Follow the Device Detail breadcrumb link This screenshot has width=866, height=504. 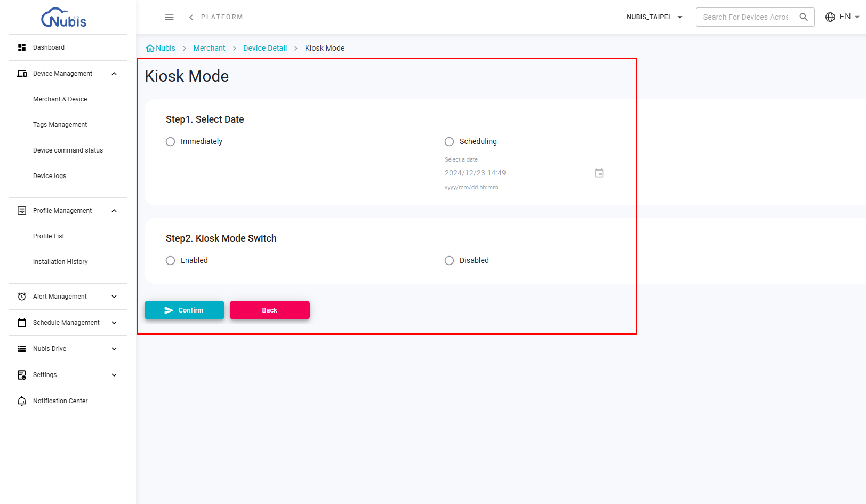pyautogui.click(x=265, y=48)
